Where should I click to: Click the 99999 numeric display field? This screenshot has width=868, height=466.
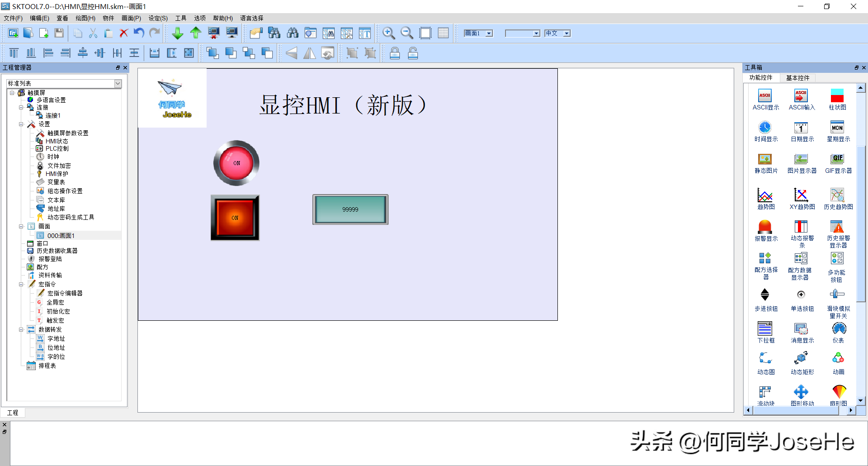(350, 209)
